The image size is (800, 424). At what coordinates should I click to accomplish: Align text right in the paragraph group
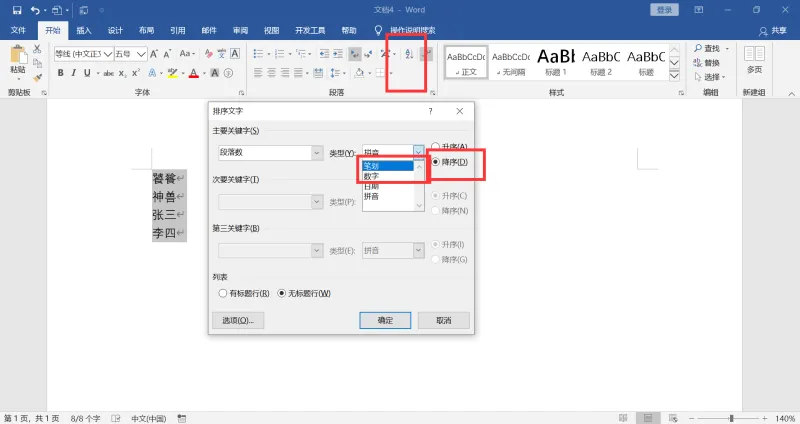285,73
